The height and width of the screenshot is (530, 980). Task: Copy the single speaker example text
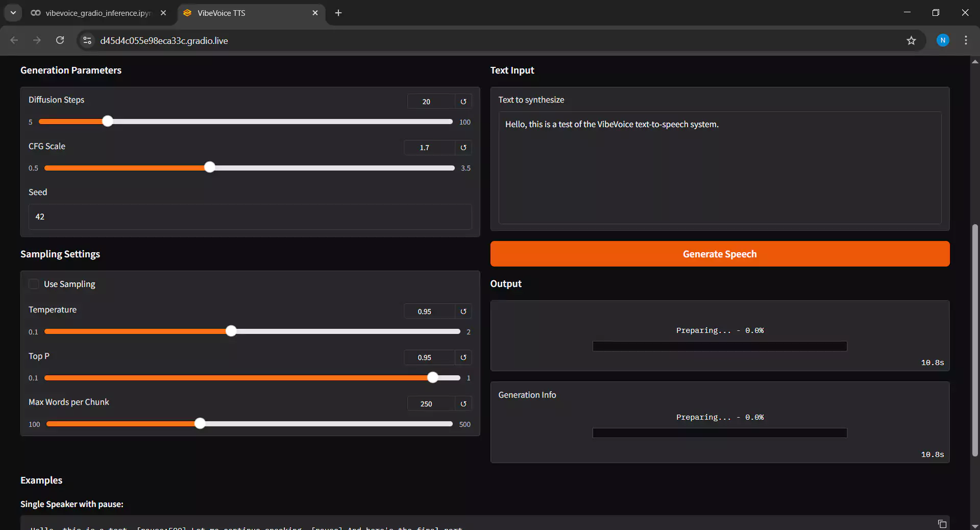942,524
